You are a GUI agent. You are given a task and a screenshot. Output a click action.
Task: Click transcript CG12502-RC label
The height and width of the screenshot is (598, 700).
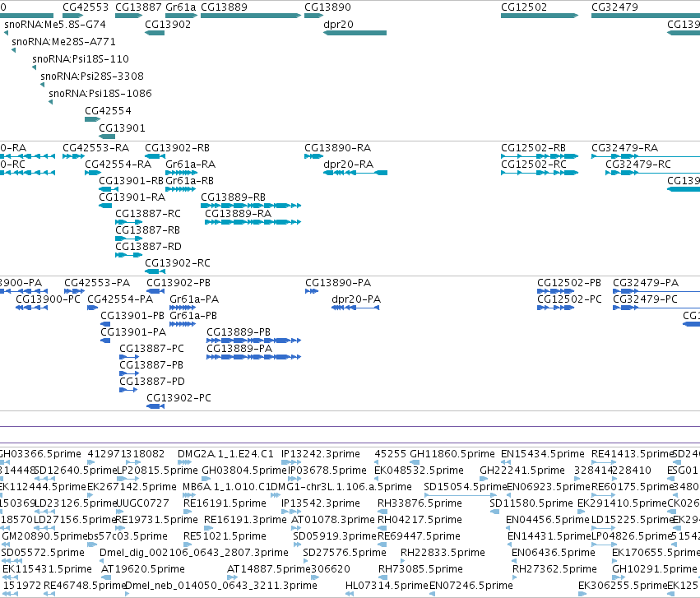pyautogui.click(x=534, y=165)
